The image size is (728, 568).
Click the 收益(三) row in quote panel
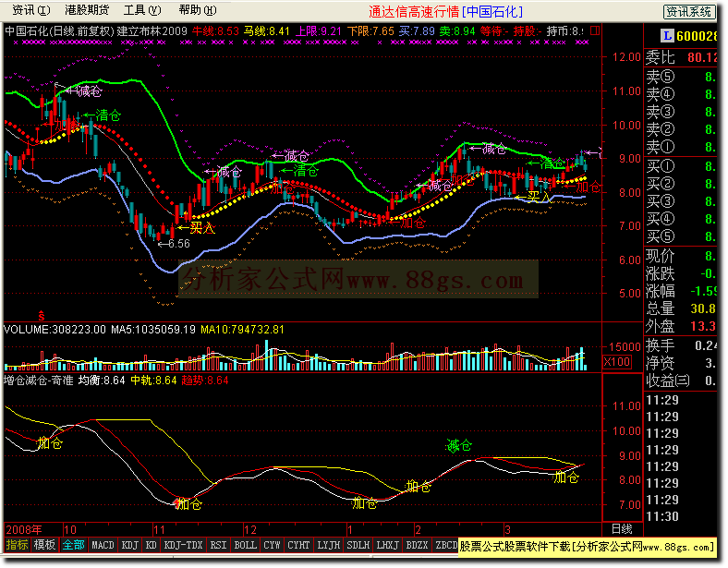681,381
